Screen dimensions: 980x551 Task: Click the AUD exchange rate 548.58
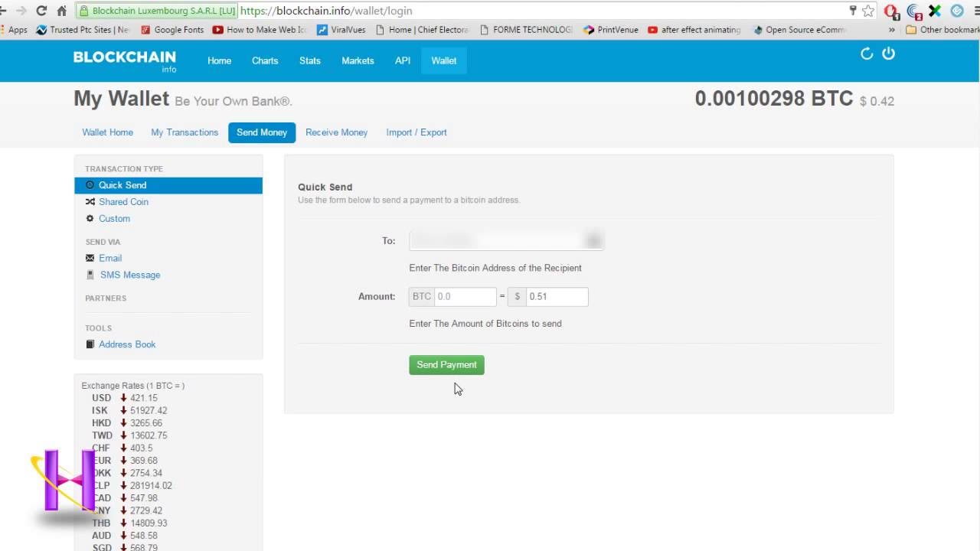(143, 536)
